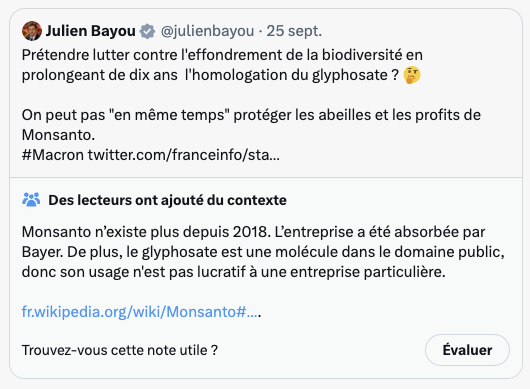Open the fr.wikipedia.org/wiki/Monsanto link

(141, 312)
